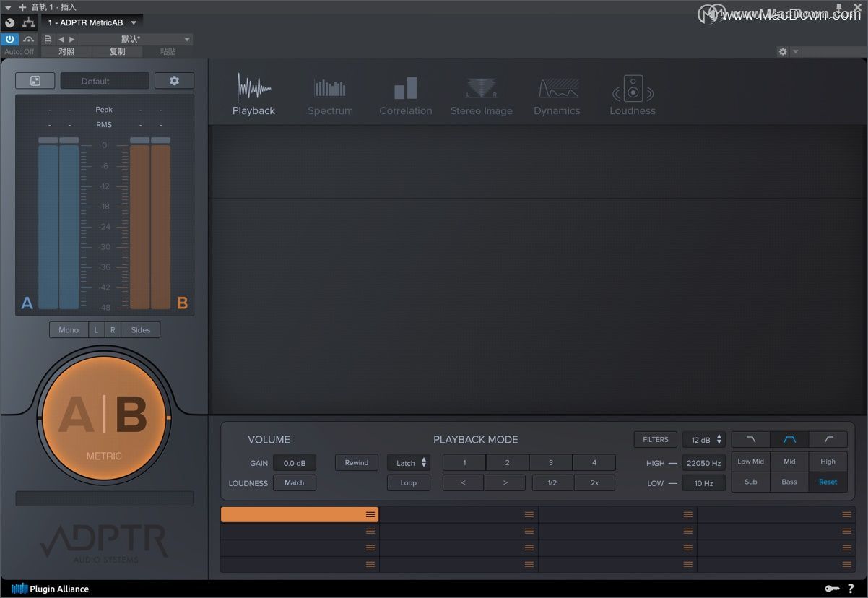Click the HIGH 22050 Hz frequency field
868x598 pixels.
(704, 463)
